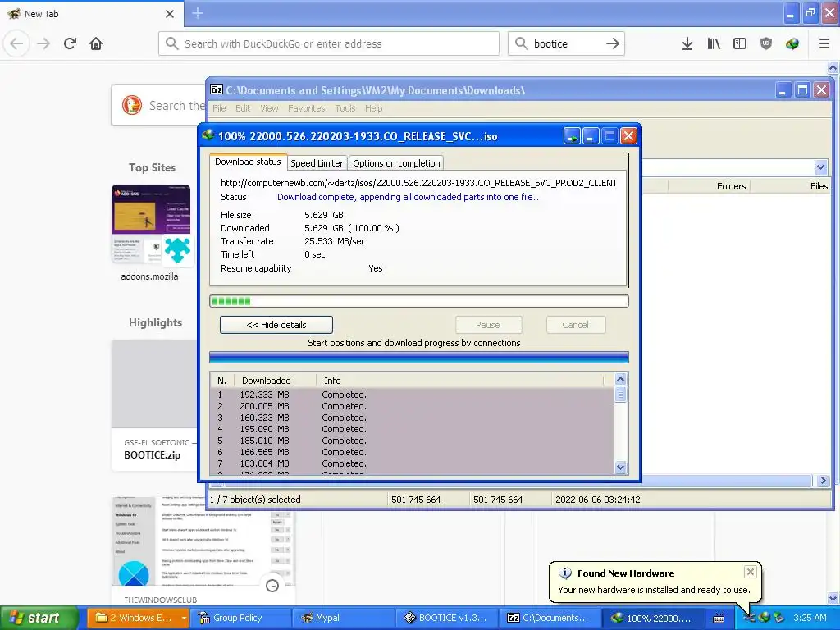Click the Pause button

[488, 325]
